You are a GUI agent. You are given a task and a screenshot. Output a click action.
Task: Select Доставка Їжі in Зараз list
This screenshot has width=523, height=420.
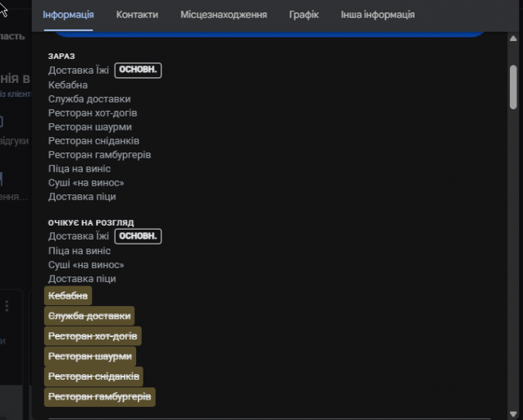[x=79, y=71]
